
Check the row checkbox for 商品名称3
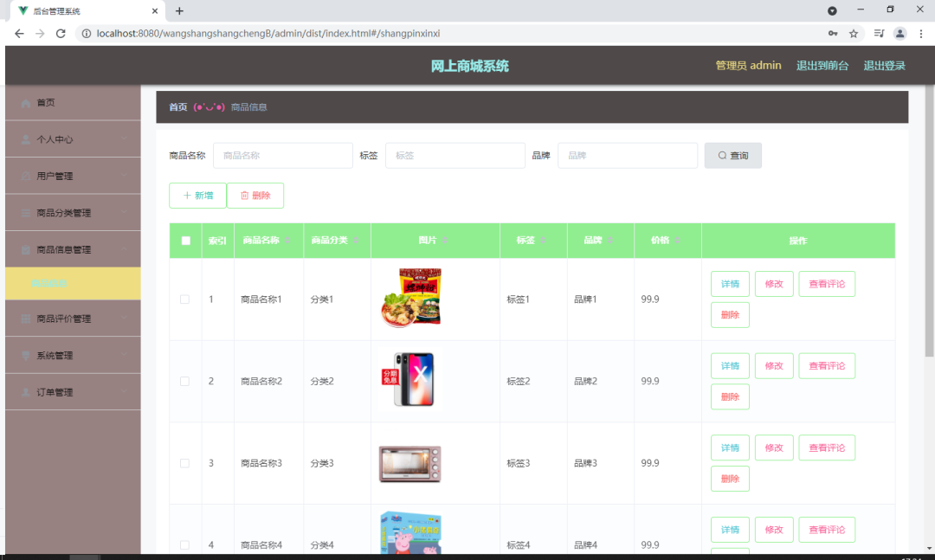pos(185,463)
